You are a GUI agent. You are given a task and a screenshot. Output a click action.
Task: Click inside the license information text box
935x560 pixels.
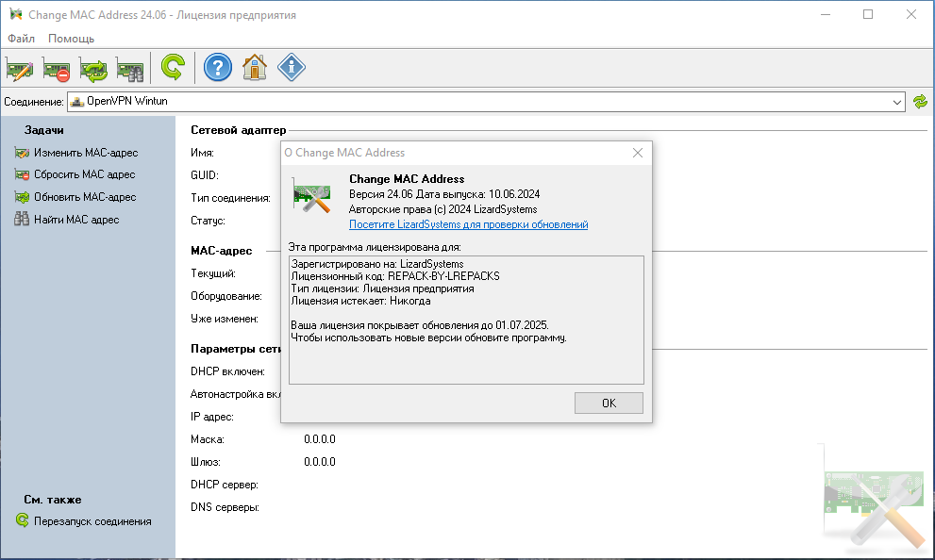click(x=466, y=320)
